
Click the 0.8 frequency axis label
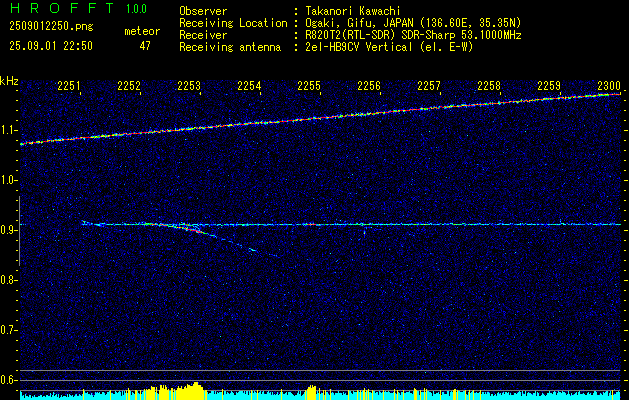pos(9,280)
